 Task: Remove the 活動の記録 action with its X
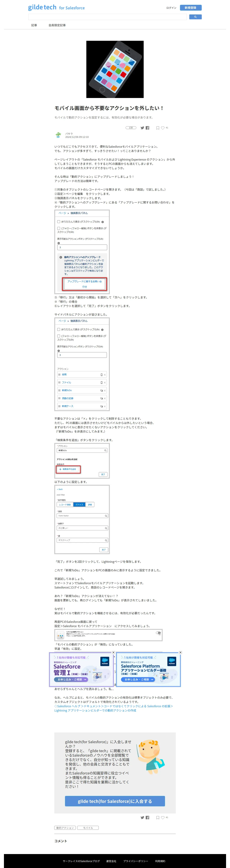[x=105, y=398]
